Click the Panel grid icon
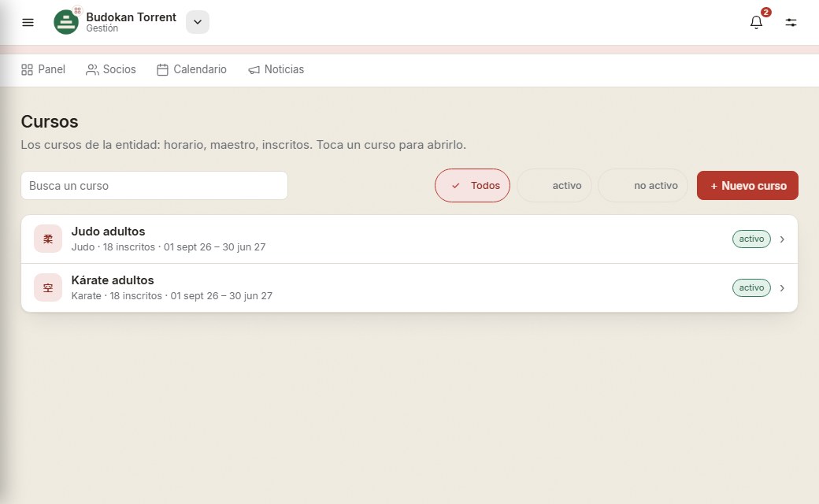The image size is (819, 504). click(27, 69)
